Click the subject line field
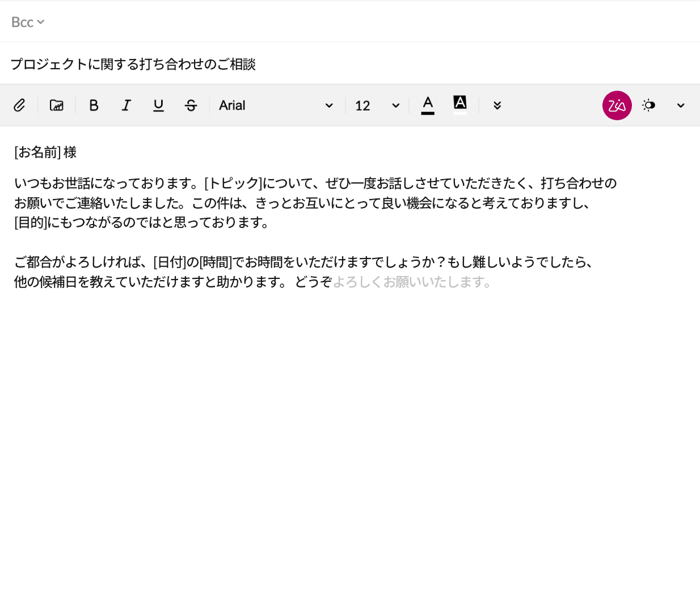The height and width of the screenshot is (601, 700). (350, 64)
